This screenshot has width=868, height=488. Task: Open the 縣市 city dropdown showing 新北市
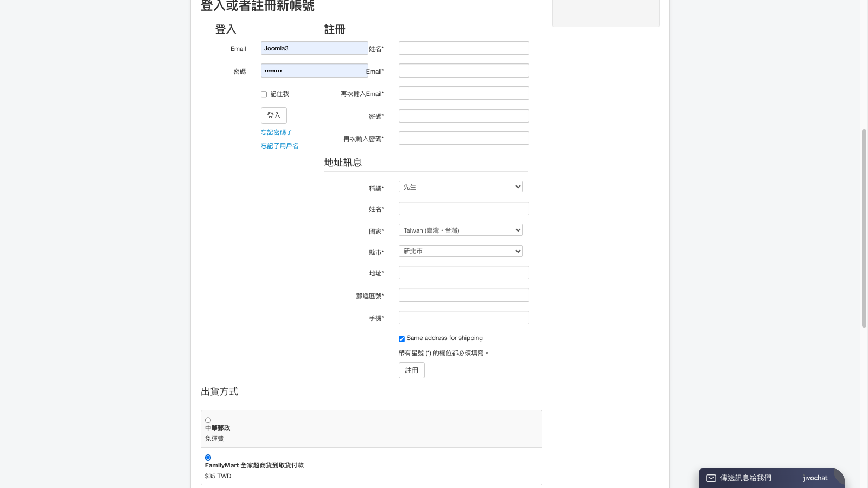click(461, 251)
